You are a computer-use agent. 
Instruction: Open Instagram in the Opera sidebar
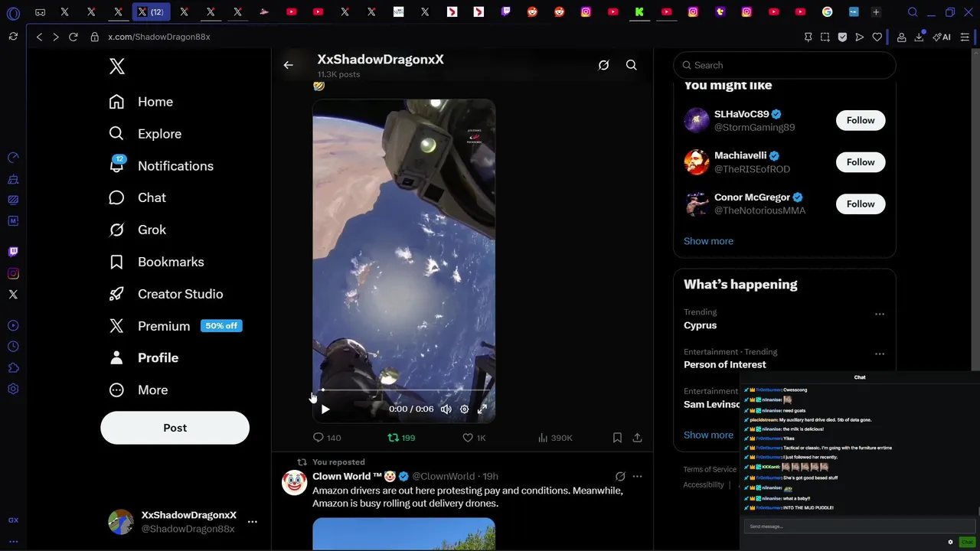(13, 273)
